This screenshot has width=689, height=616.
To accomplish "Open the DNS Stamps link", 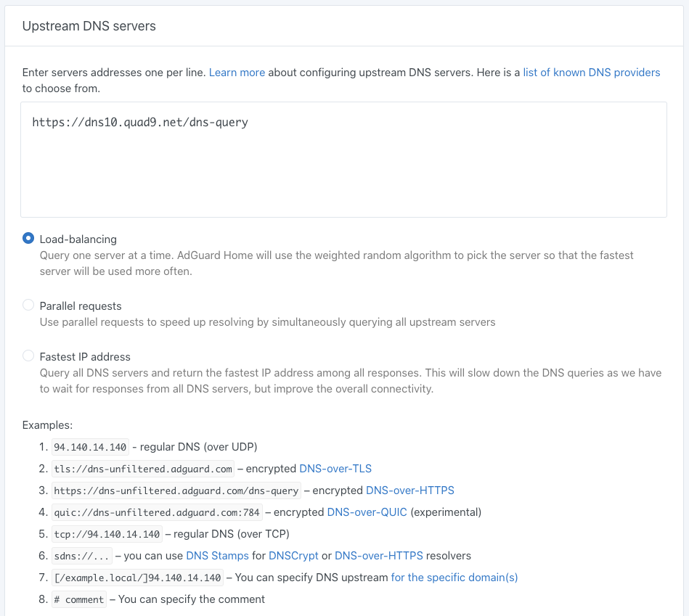I will [217, 556].
